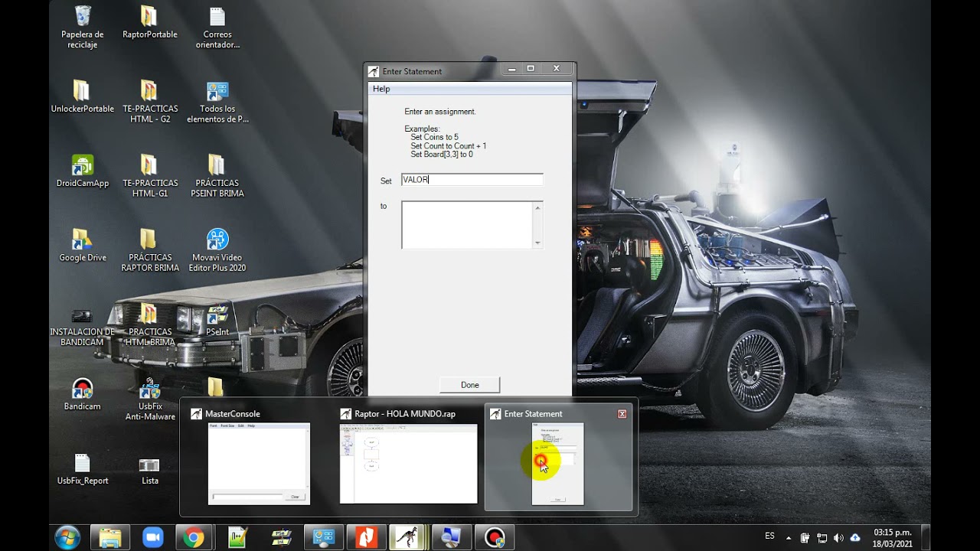Open Zoom from the taskbar
The image size is (980, 551).
click(x=153, y=537)
